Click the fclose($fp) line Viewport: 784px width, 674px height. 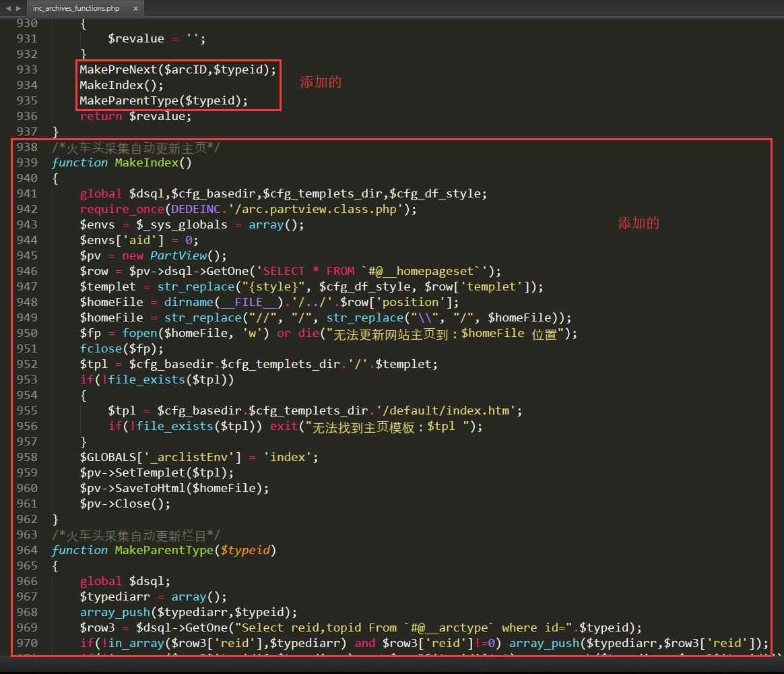click(x=121, y=348)
